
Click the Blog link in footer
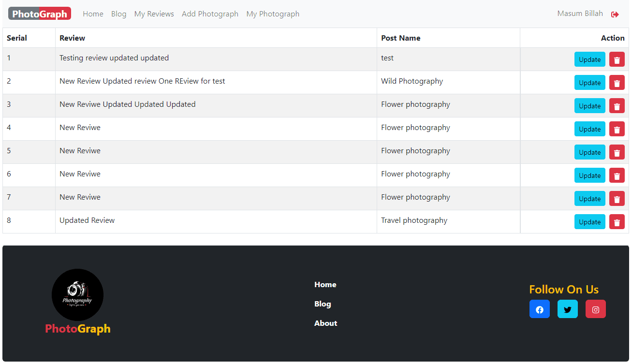click(323, 304)
